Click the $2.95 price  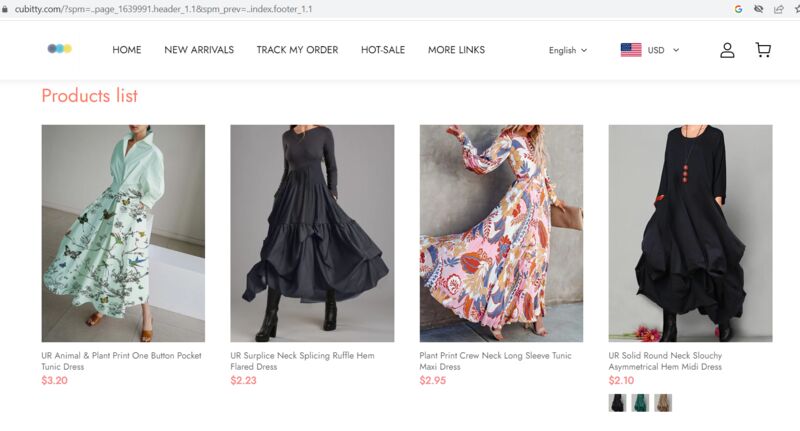(433, 381)
